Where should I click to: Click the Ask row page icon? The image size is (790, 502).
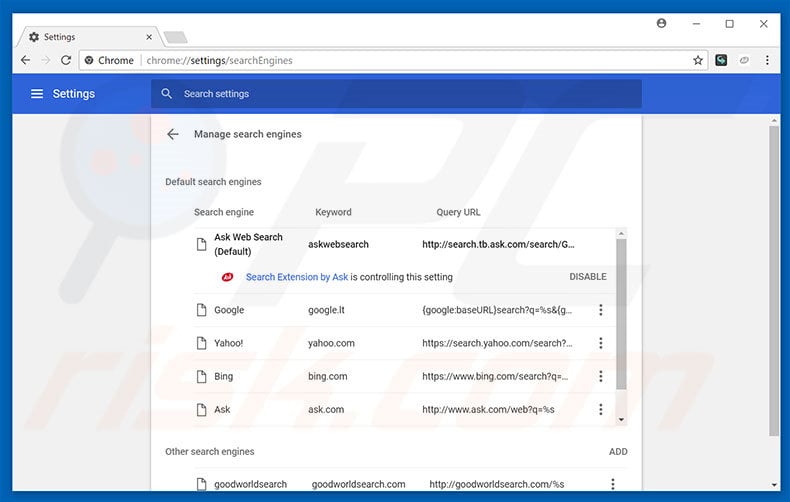pos(202,410)
